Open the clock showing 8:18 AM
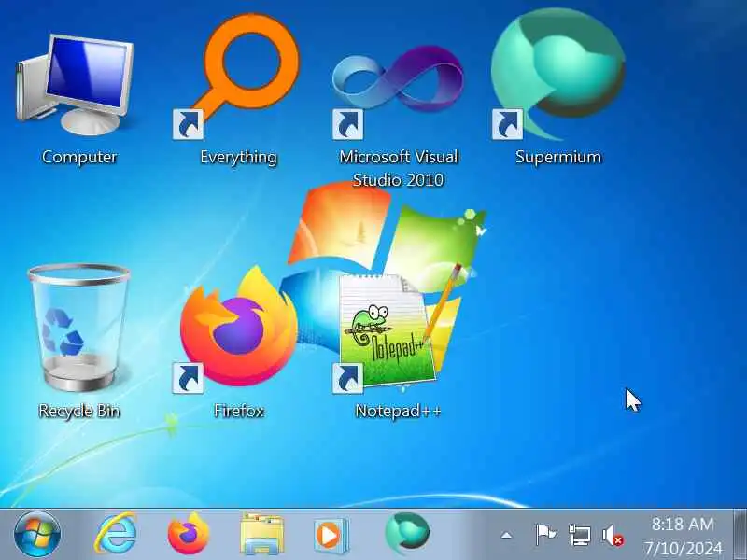 click(684, 536)
